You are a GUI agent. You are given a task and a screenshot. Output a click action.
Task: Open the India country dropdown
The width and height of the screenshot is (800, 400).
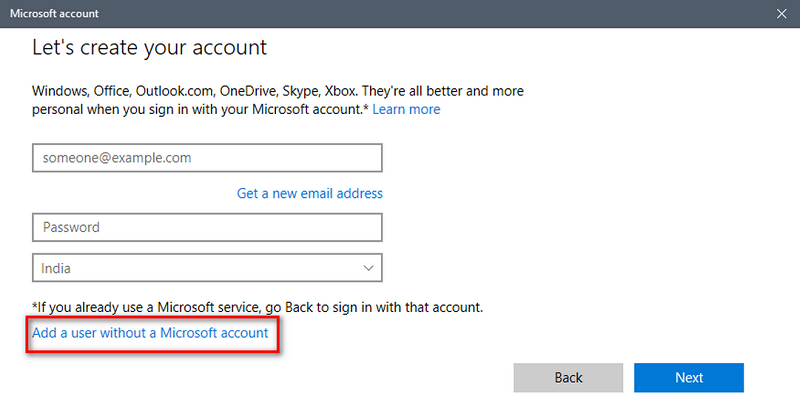click(x=207, y=268)
